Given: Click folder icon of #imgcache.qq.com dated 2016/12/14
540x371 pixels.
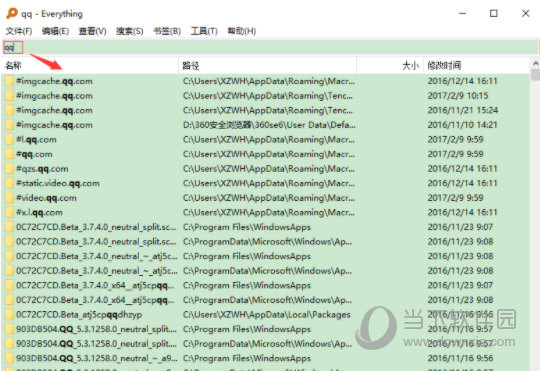Looking at the screenshot, I should pyautogui.click(x=9, y=81).
